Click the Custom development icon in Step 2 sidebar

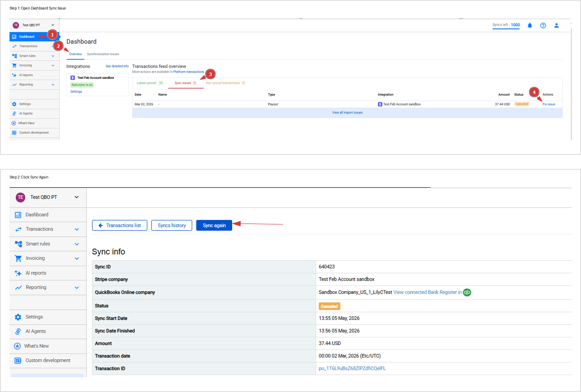[x=18, y=360]
